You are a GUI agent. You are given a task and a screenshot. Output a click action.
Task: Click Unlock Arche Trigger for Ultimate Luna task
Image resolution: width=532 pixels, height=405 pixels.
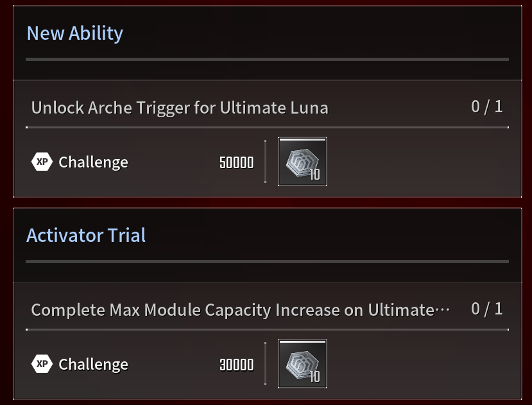pos(180,108)
